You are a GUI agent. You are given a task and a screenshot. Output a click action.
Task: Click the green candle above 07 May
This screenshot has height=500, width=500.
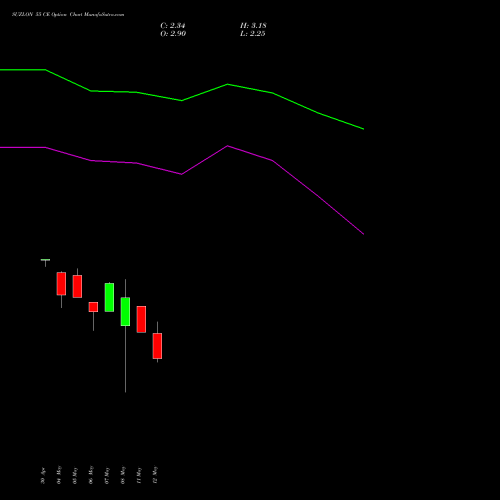(x=109, y=297)
